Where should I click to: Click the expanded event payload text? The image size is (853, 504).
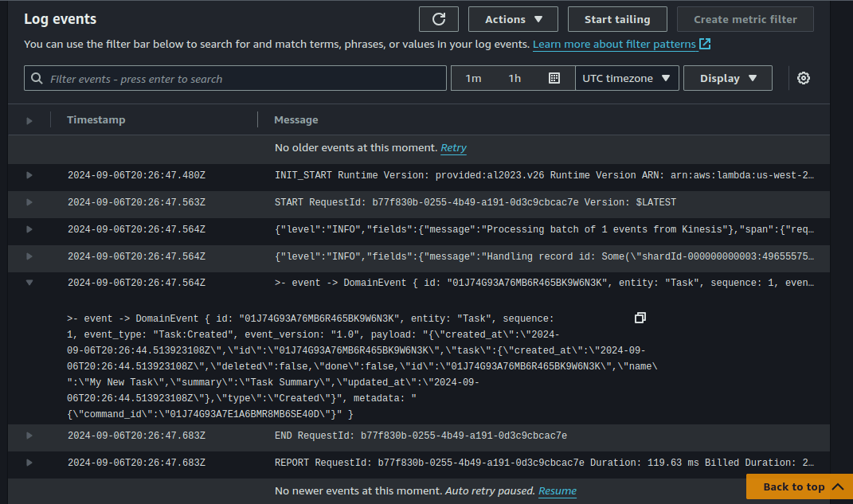point(362,366)
